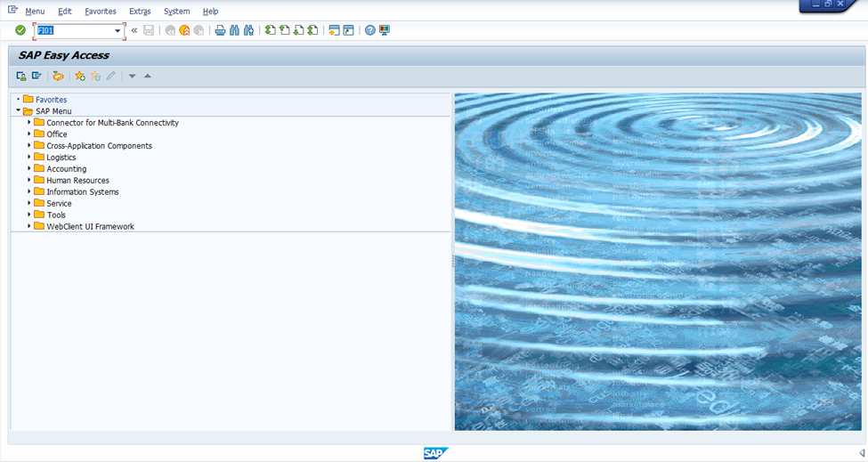
Task: Select the Human Resources label text
Action: [77, 181]
